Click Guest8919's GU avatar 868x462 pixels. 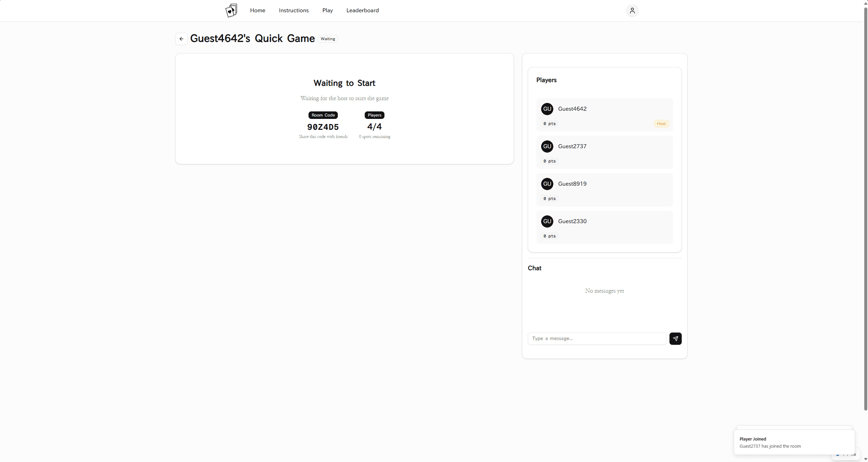(547, 184)
